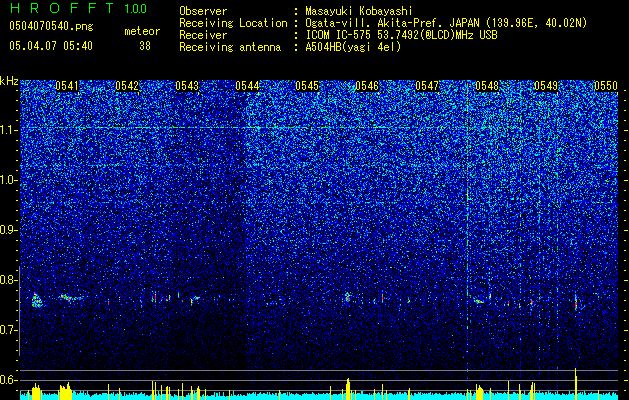Viewport: 629px width, 400px height.
Task: Click the tallest yellow amplitude spike near 0549
Action: click(576, 384)
